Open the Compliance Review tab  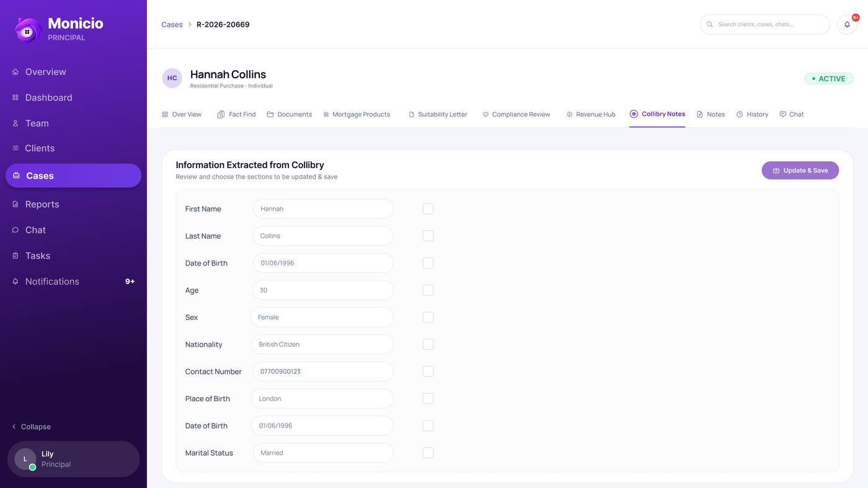click(x=516, y=114)
